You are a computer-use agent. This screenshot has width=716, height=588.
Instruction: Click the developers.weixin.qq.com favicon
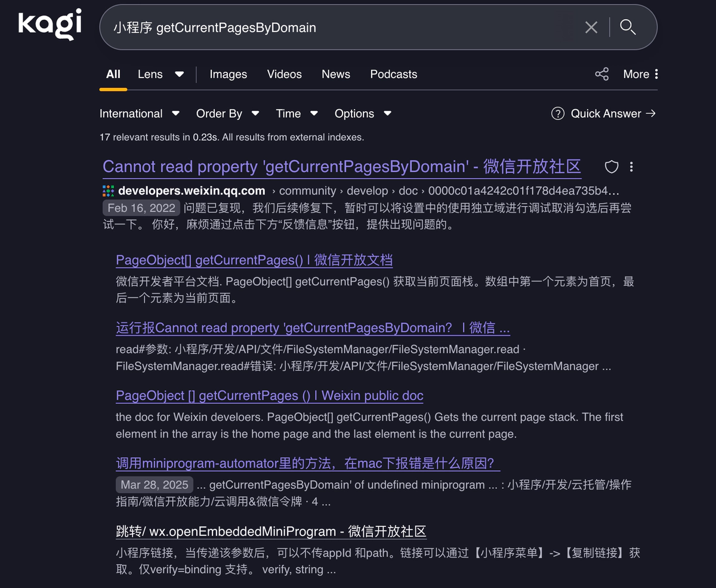[108, 191]
